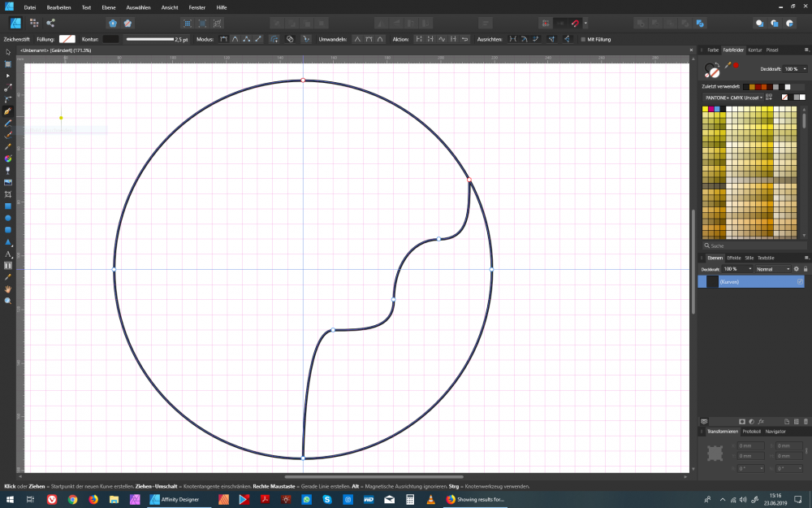The height and width of the screenshot is (508, 812).
Task: Toggle visibility of the Kurven layer
Action: (800, 282)
